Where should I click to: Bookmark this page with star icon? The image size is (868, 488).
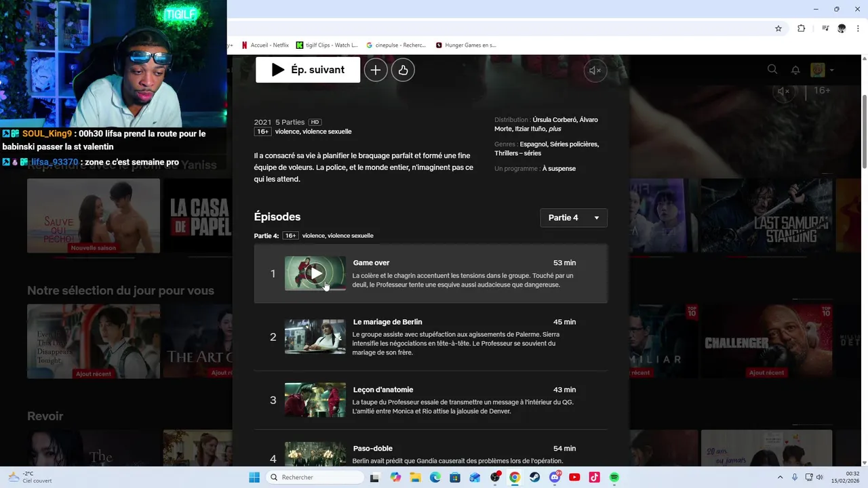(778, 28)
